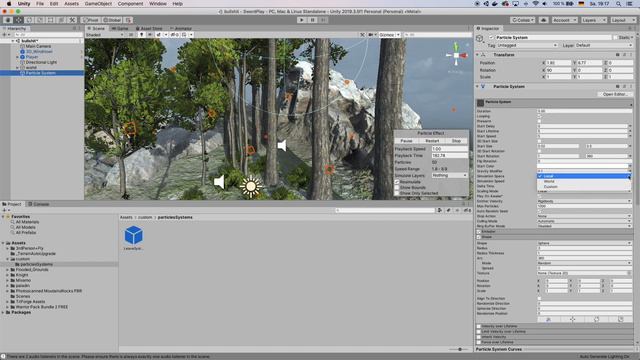
Task: Toggle the Show Only Selected checkbox
Action: click(x=397, y=193)
